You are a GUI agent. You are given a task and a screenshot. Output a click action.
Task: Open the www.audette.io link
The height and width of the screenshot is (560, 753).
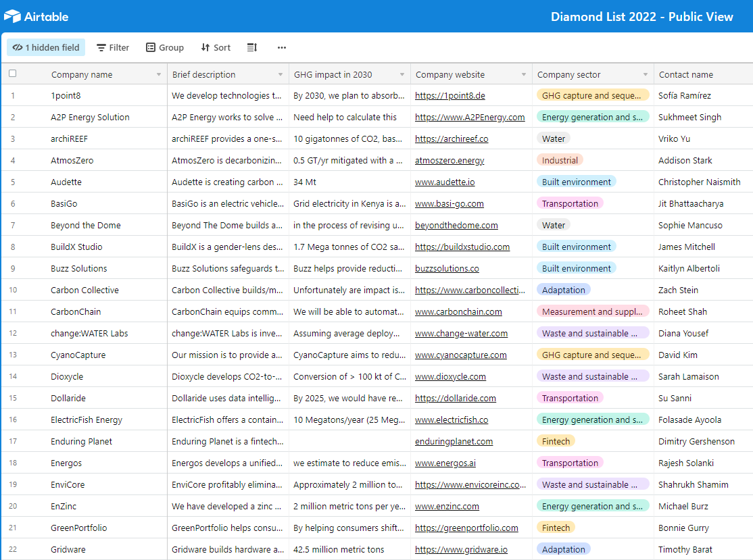445,182
